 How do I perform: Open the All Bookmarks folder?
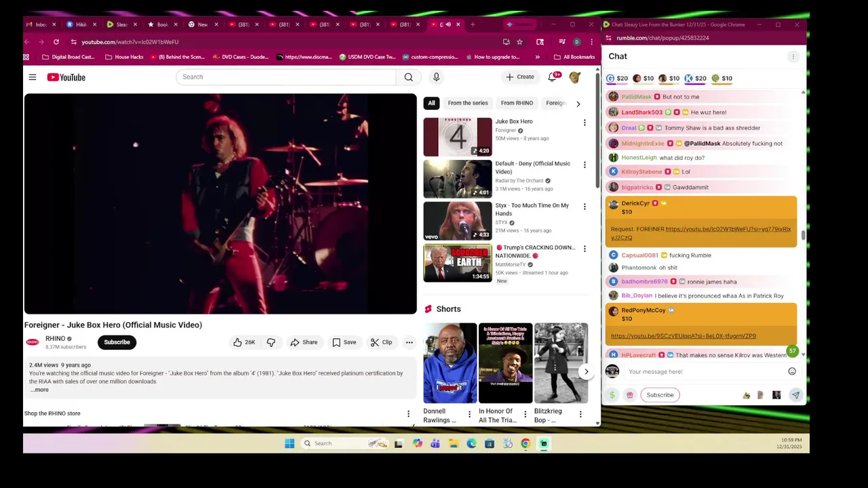[x=574, y=57]
